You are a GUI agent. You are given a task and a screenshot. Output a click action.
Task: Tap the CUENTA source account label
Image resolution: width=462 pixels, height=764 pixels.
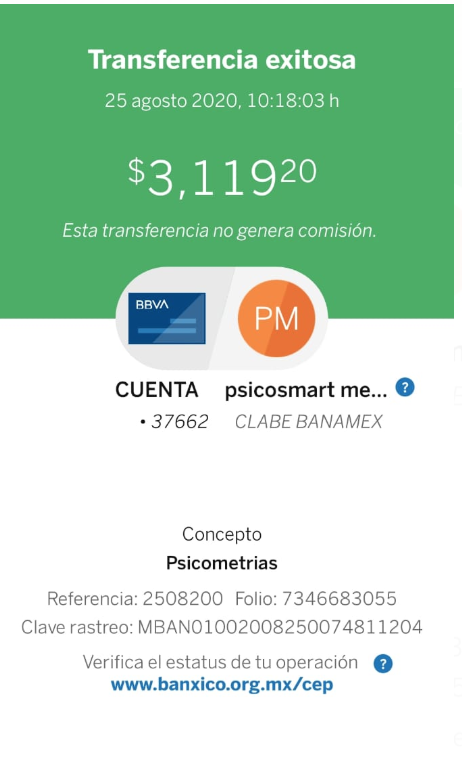[157, 390]
